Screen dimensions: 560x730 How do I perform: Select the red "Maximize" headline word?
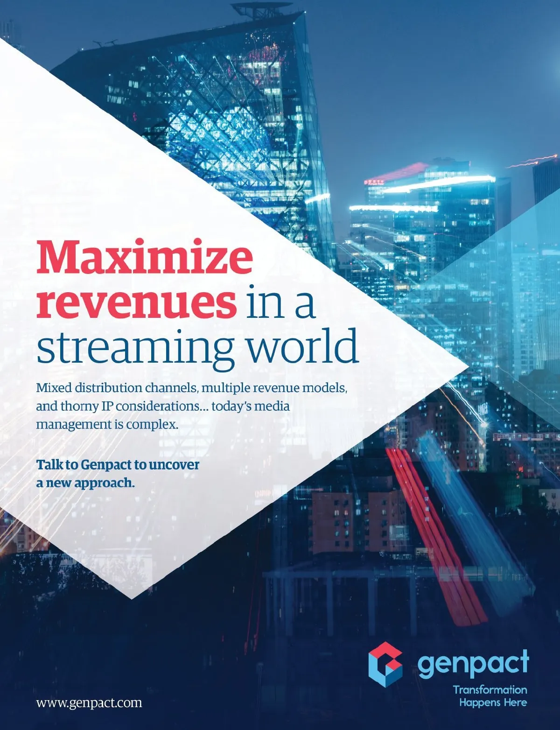(x=145, y=258)
